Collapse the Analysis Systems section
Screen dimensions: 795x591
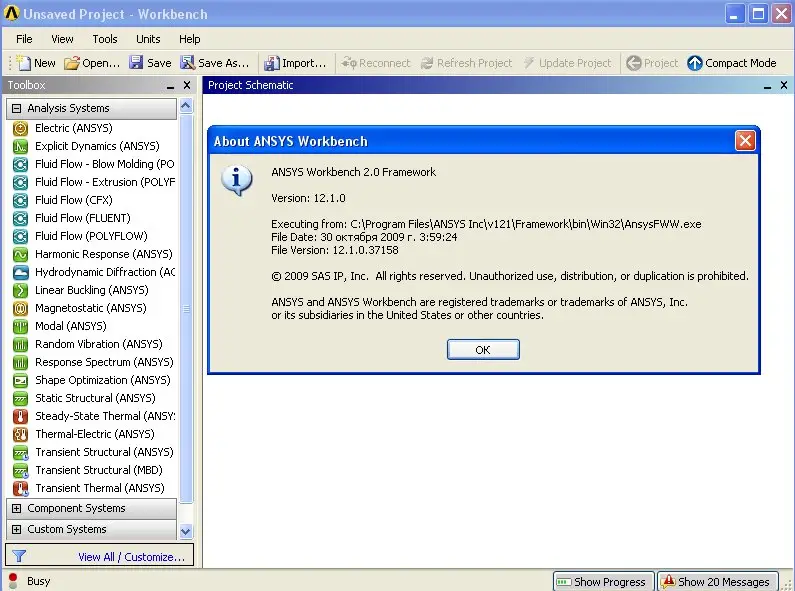[17, 108]
